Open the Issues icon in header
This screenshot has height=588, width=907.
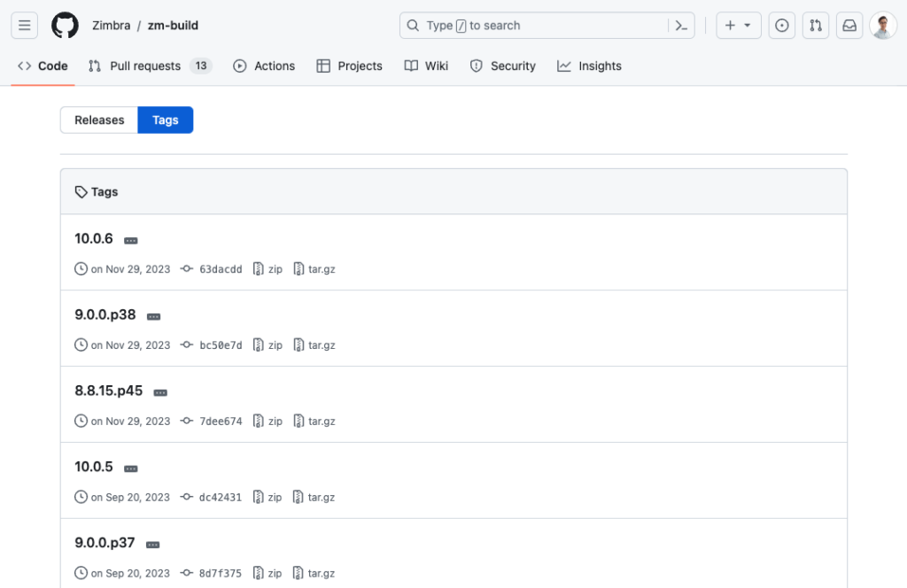781,26
